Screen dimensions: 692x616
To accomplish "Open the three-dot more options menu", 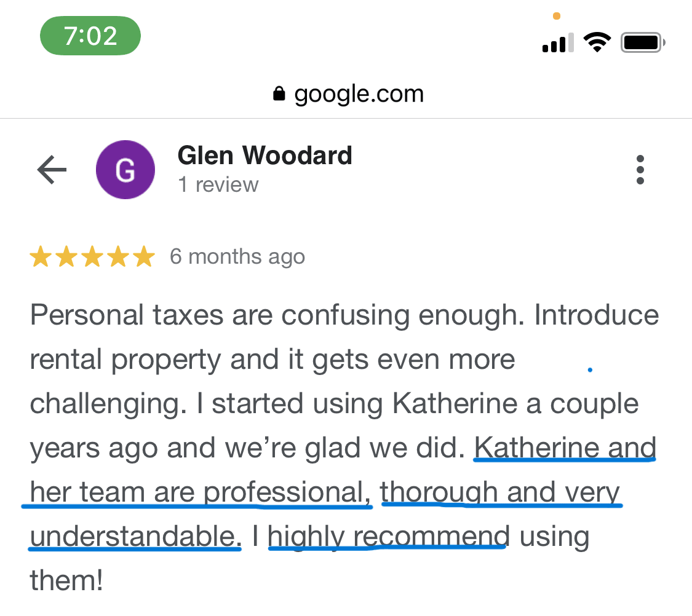I will click(640, 169).
